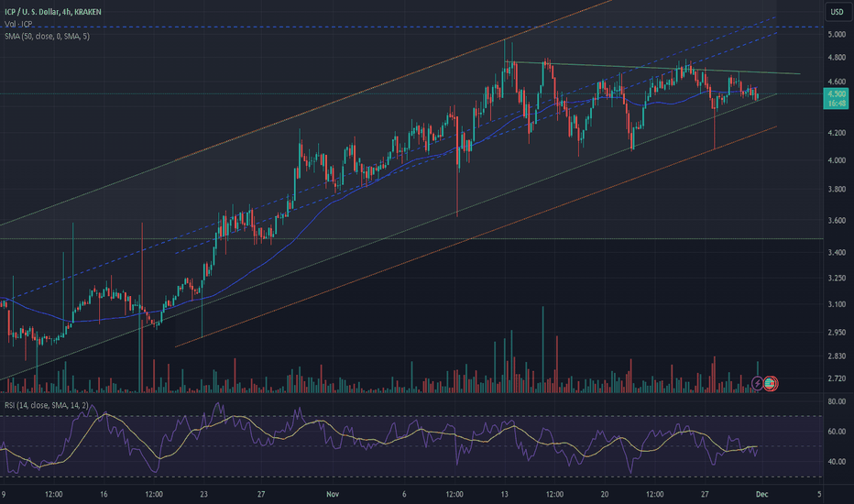Image resolution: width=854 pixels, height=504 pixels.
Task: Click the 4.200 price axis label
Action: click(836, 132)
